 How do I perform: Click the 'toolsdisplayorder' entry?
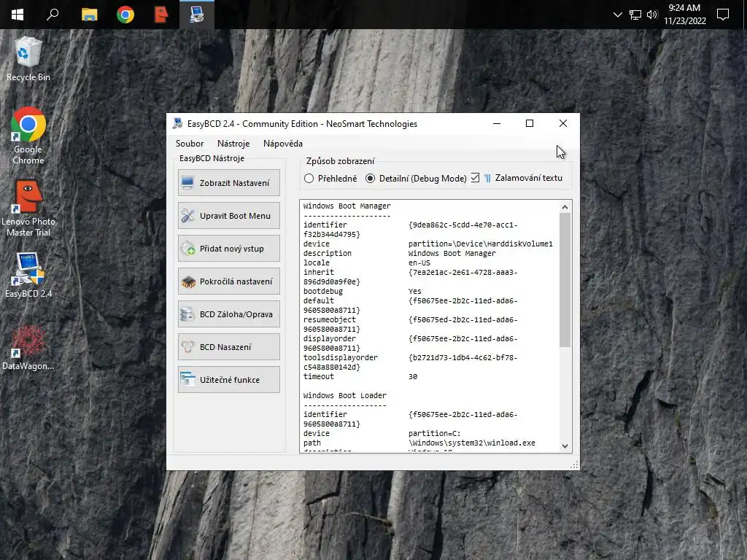coord(341,357)
